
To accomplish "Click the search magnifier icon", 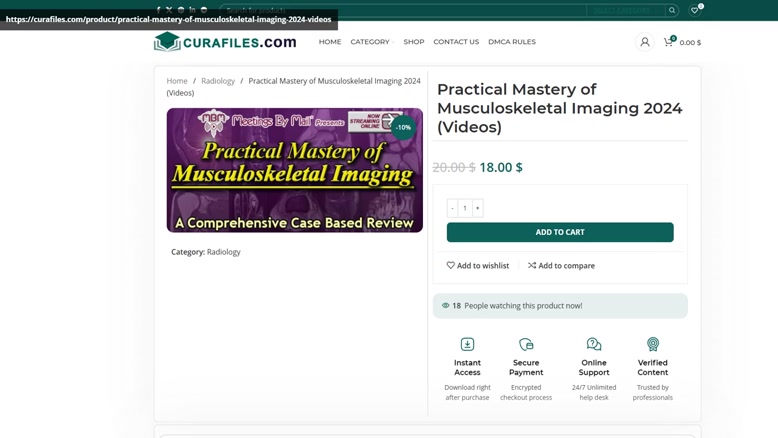I will click(672, 10).
